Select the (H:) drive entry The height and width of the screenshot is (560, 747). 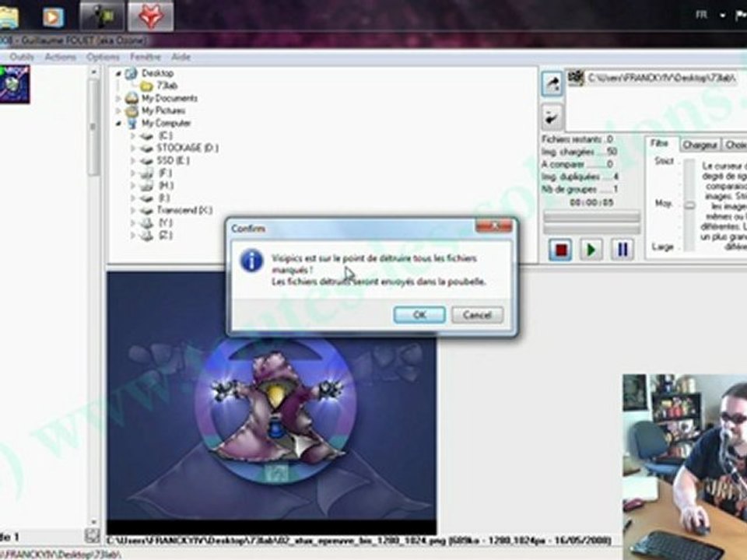pos(166,185)
